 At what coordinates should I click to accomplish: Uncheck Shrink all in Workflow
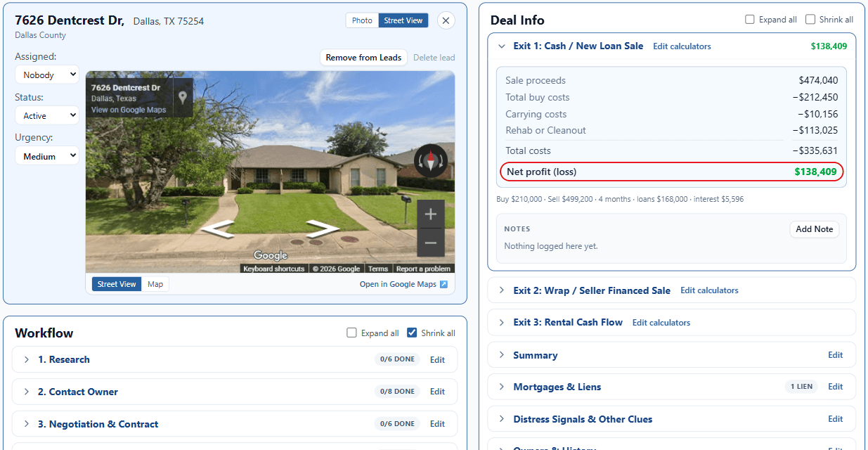coord(412,333)
